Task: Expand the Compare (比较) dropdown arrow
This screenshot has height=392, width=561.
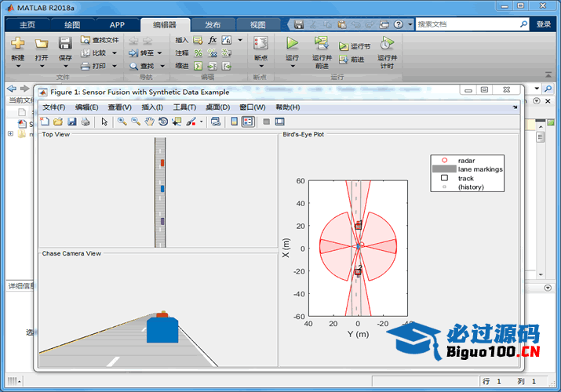Action: 115,53
